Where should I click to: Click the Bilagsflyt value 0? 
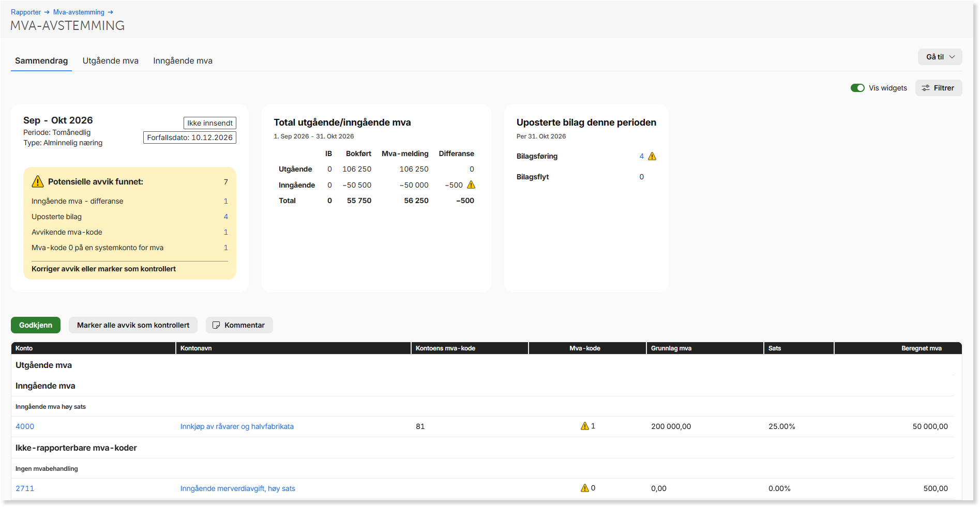click(x=642, y=177)
